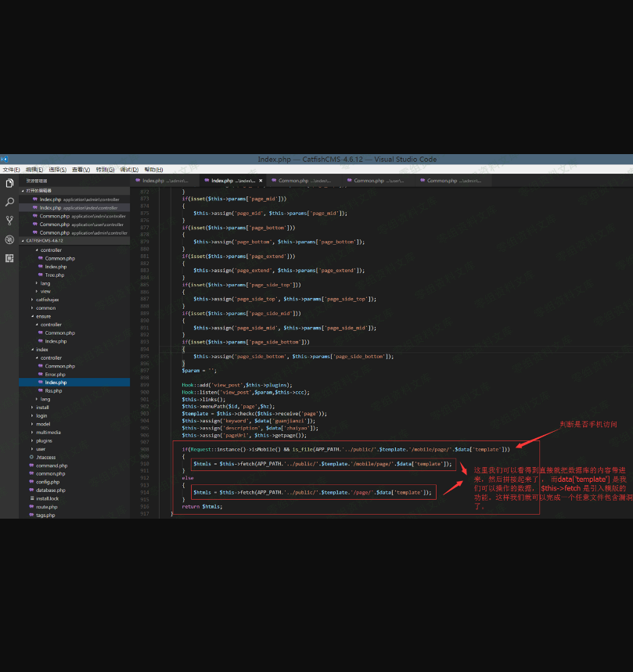
Task: Open the Source Control view
Action: point(9,221)
